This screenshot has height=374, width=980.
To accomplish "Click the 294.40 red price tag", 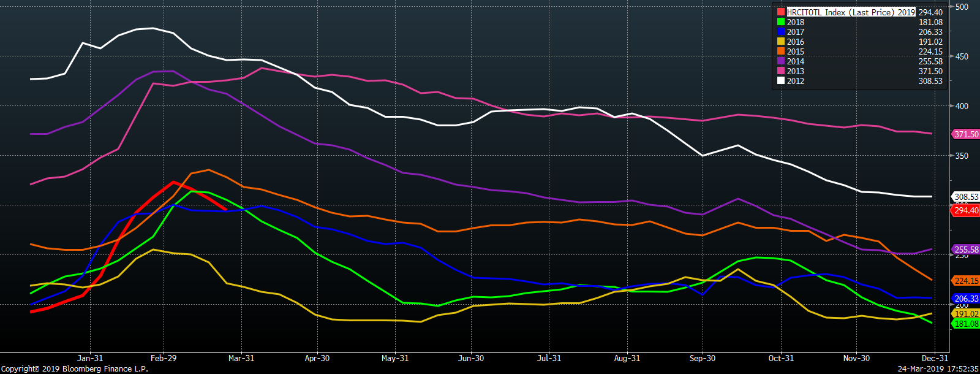I will tap(966, 210).
